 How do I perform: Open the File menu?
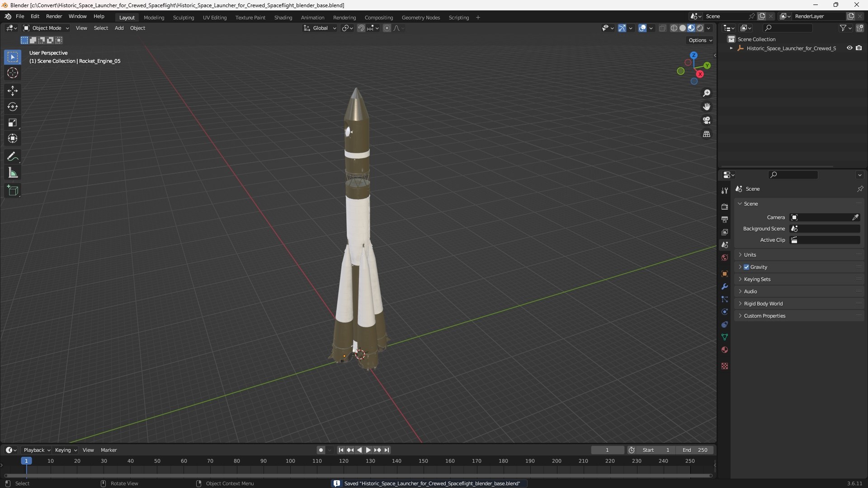[x=20, y=16]
